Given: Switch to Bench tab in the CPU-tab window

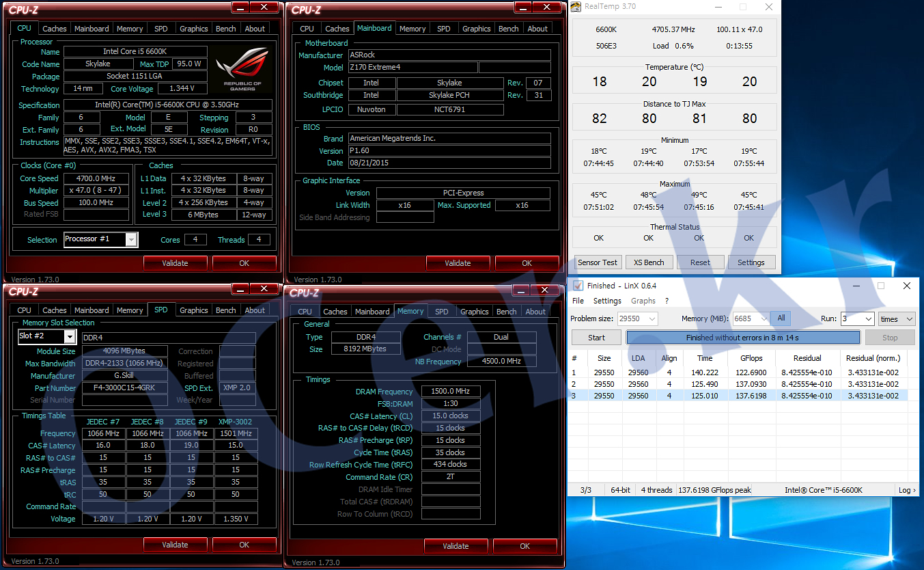Looking at the screenshot, I should click(x=226, y=29).
